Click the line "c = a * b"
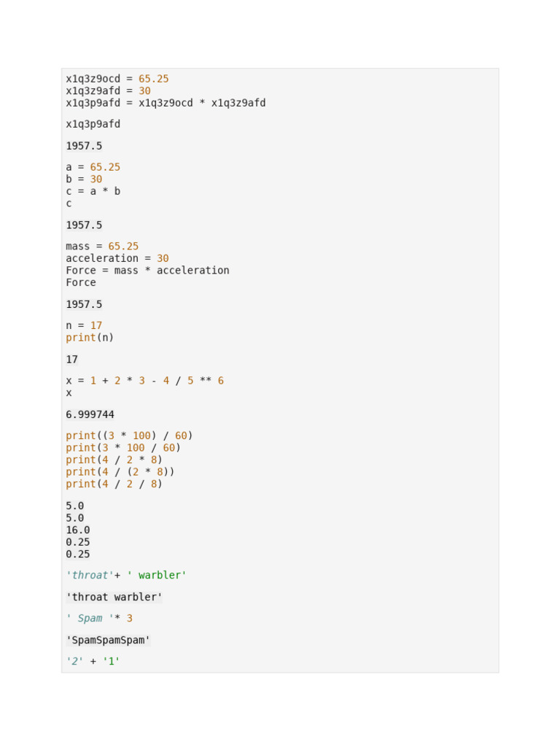560x747 pixels. click(93, 191)
